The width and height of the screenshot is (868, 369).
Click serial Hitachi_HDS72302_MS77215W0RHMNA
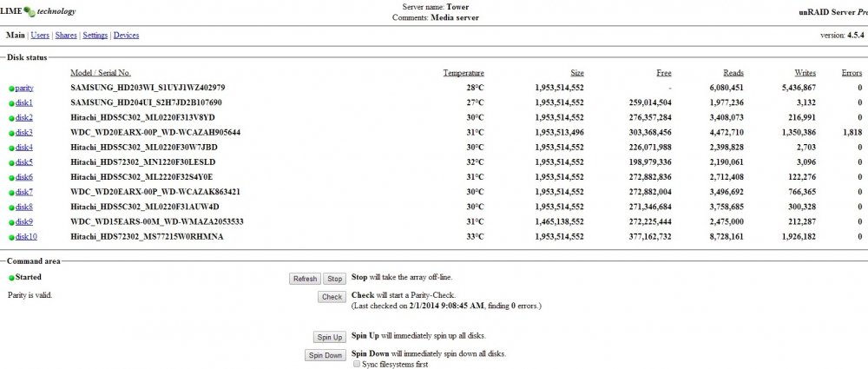(148, 237)
